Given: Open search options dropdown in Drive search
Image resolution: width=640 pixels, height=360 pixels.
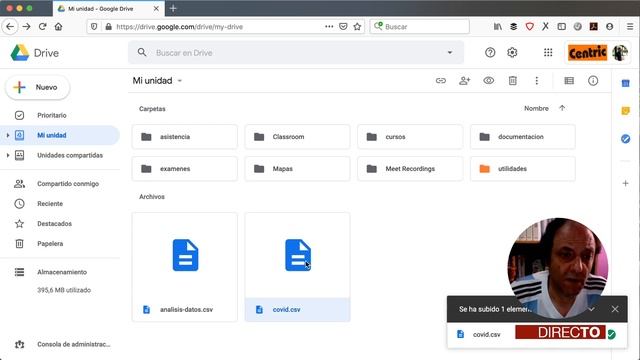Looking at the screenshot, I should click(x=450, y=53).
